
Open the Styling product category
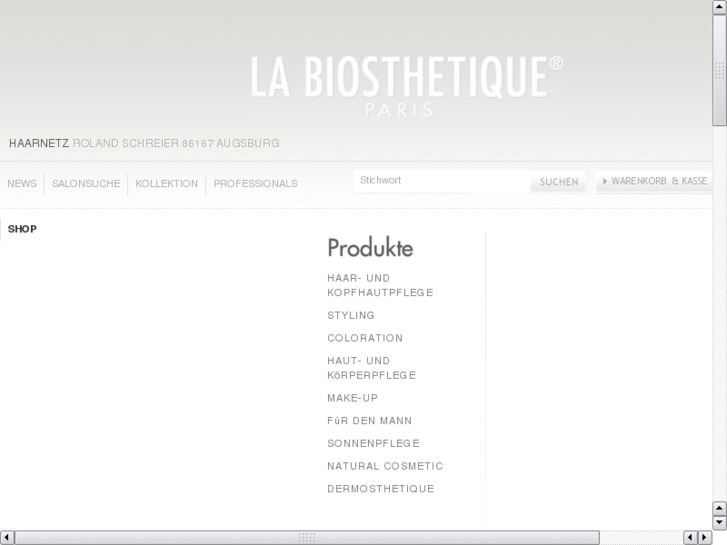tap(351, 315)
